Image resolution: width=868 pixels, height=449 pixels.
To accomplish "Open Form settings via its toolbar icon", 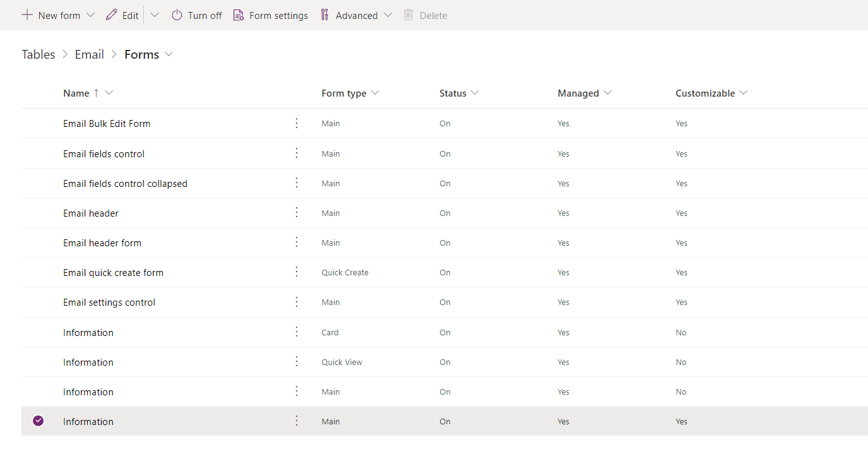I will (238, 15).
